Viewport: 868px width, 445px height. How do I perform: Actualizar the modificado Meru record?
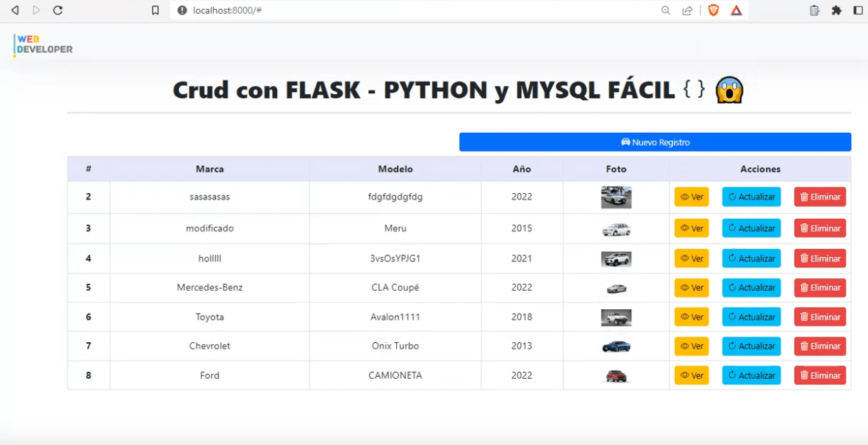(x=750, y=228)
